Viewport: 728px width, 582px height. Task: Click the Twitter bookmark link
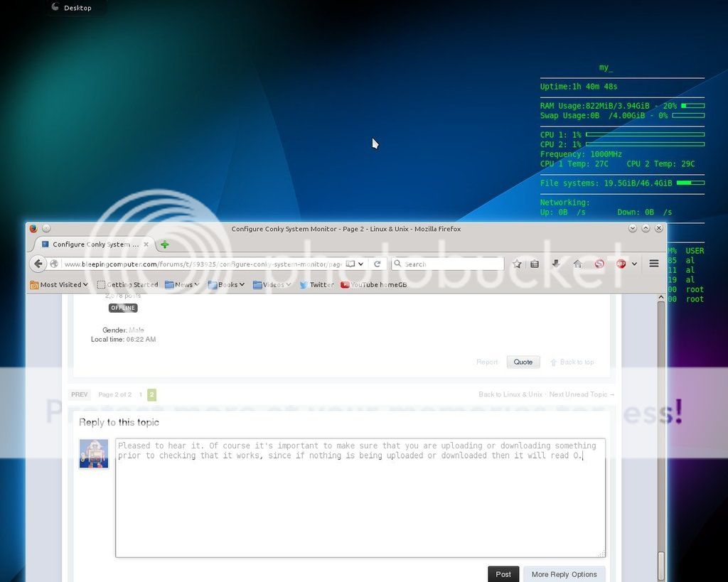pos(316,284)
